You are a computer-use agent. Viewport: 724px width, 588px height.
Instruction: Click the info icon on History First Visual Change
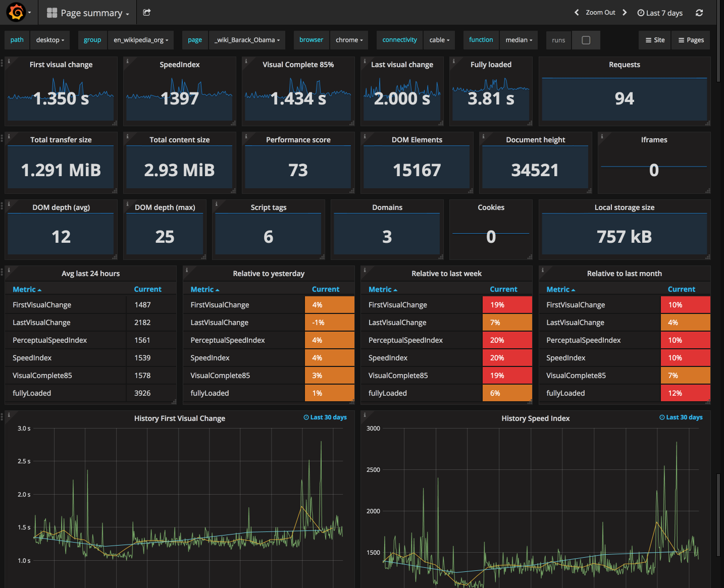pyautogui.click(x=9, y=414)
